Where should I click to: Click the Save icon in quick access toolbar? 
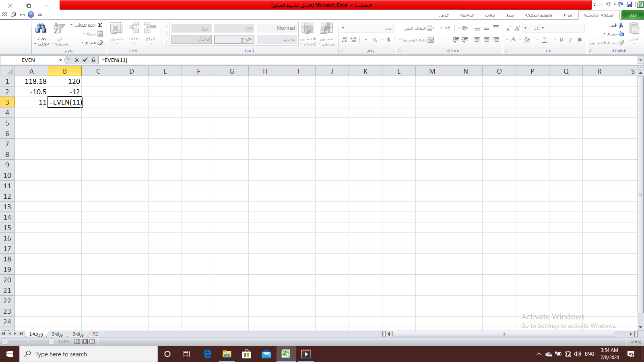(630, 5)
